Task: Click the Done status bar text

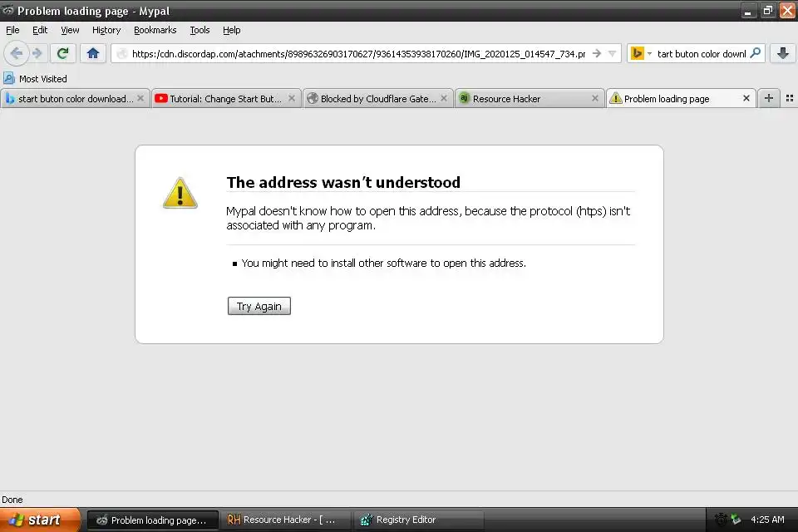Action: tap(12, 500)
